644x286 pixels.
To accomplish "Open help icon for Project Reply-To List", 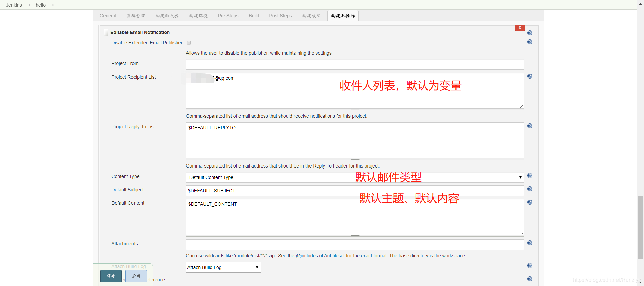I will pyautogui.click(x=530, y=126).
